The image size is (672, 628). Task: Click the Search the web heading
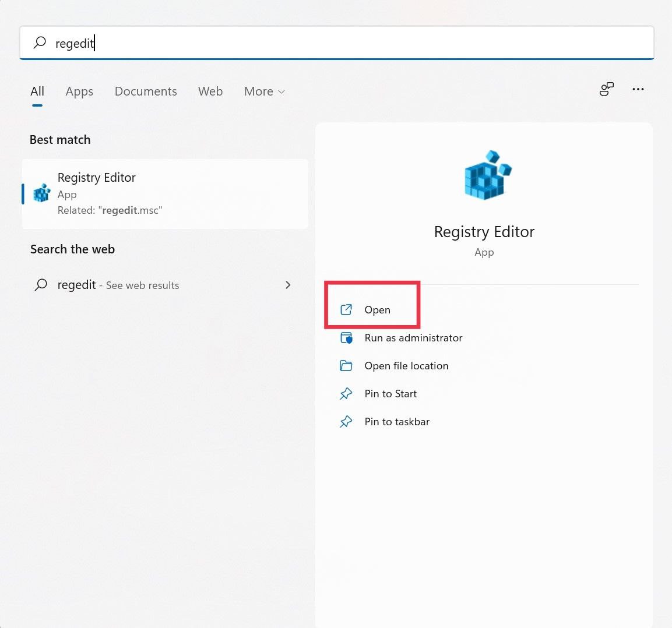click(x=72, y=249)
